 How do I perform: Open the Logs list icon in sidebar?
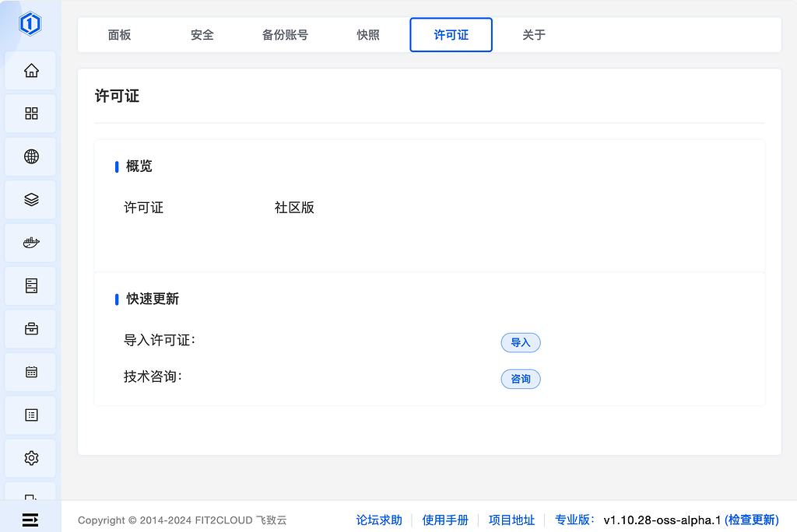(30, 415)
